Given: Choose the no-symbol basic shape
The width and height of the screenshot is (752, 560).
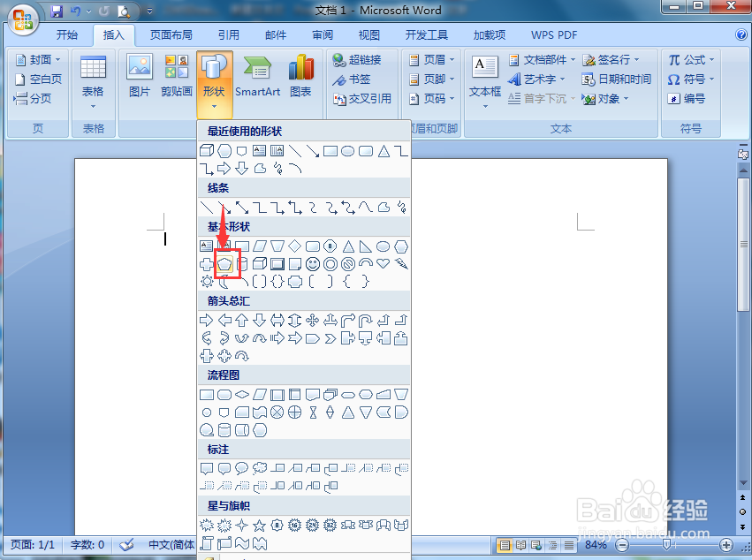Looking at the screenshot, I should (348, 264).
